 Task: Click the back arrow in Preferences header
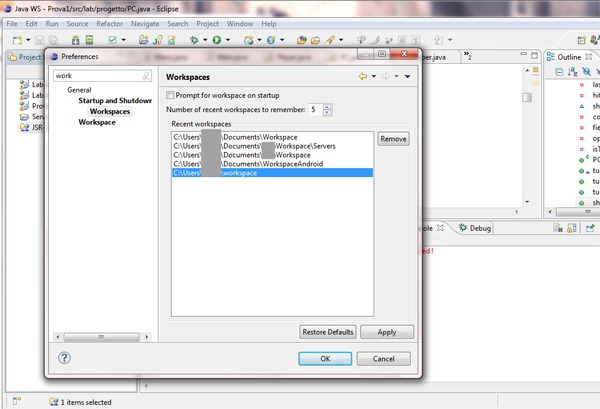click(x=363, y=77)
